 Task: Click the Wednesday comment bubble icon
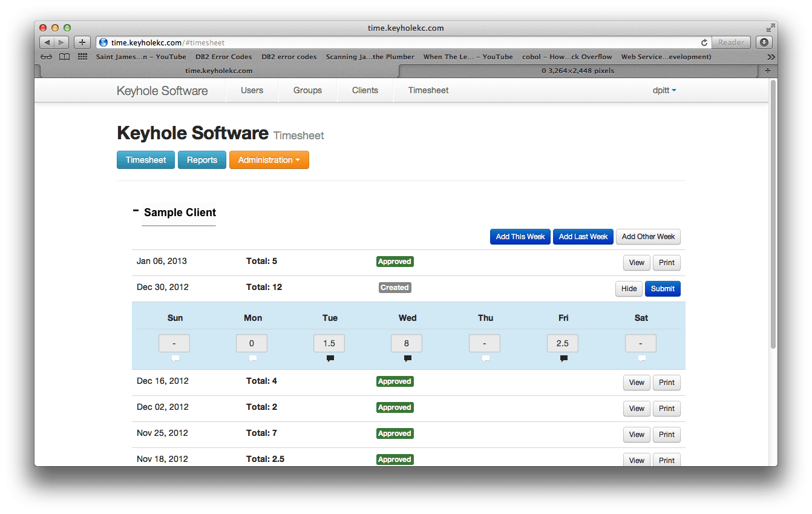(407, 358)
